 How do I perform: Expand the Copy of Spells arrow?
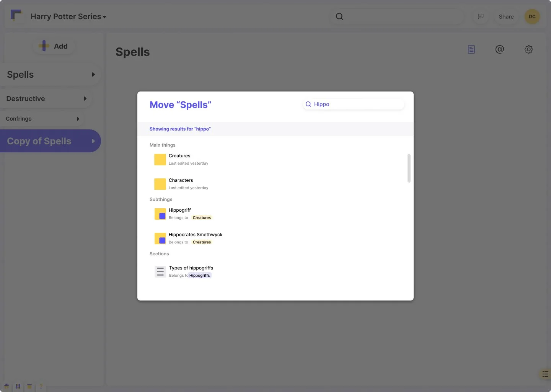coord(93,141)
